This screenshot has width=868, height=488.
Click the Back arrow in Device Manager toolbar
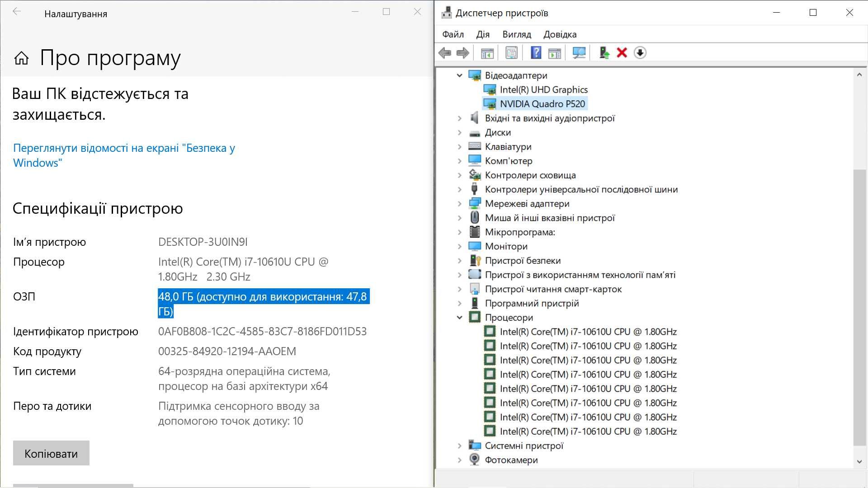[x=445, y=53]
